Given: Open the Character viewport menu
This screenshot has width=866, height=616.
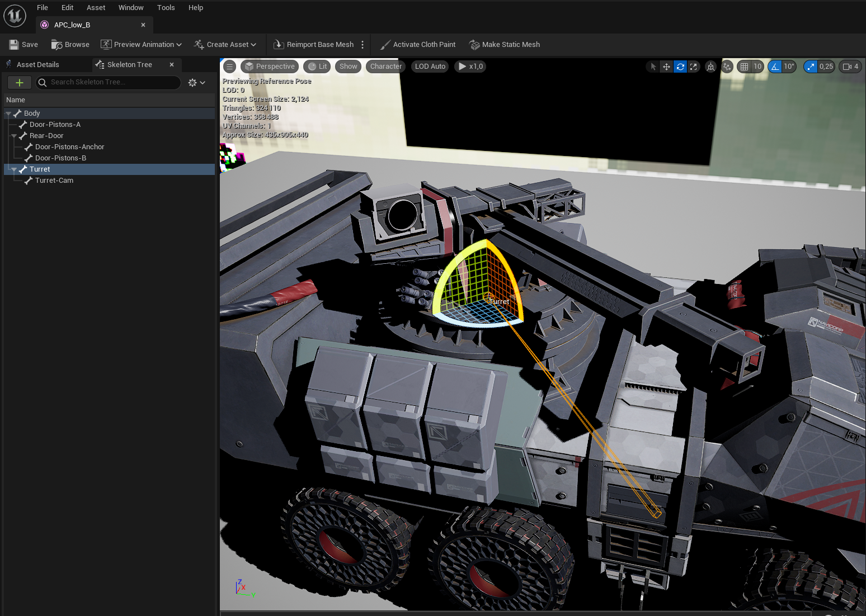Looking at the screenshot, I should click(x=386, y=67).
